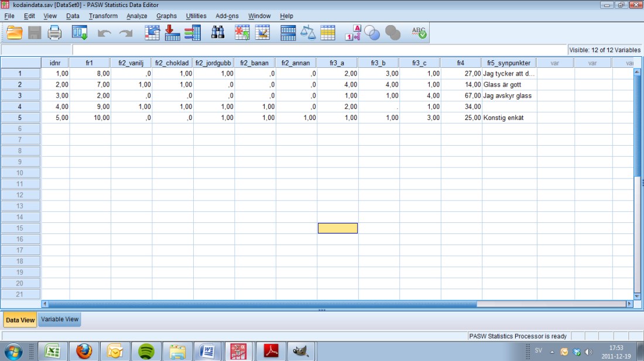Click the Print icon in the toolbar
This screenshot has width=644, height=361.
(x=54, y=33)
